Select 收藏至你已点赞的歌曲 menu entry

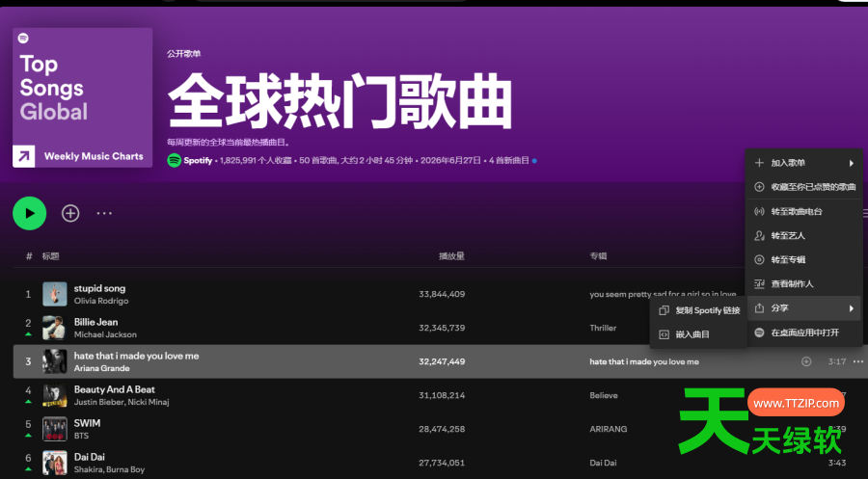(x=803, y=187)
